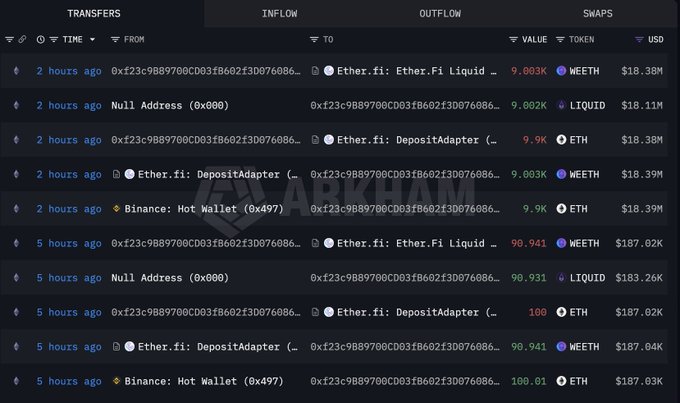Select value 9.003K in $18.38M row
Viewport: 680px width, 403px height.
[529, 71]
